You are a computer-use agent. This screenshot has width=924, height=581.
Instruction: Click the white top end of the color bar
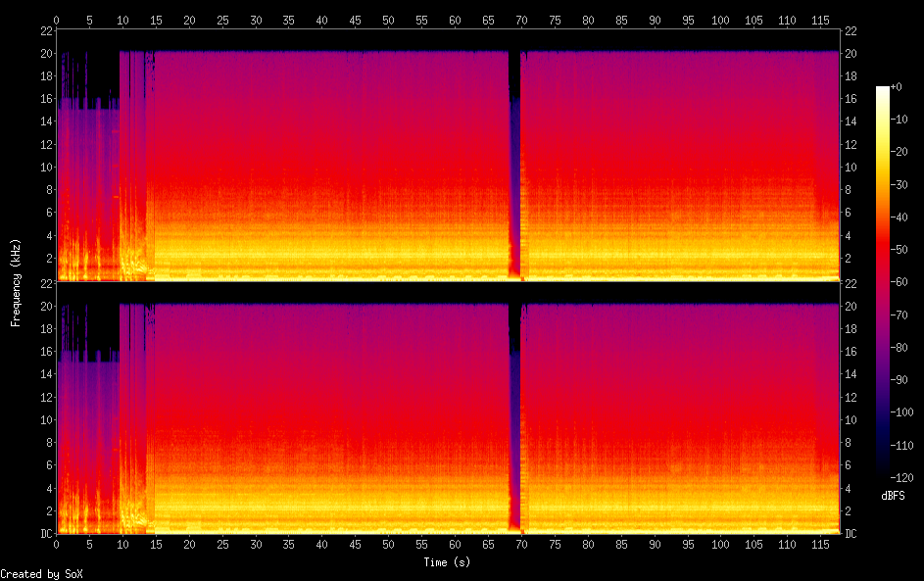coord(883,89)
